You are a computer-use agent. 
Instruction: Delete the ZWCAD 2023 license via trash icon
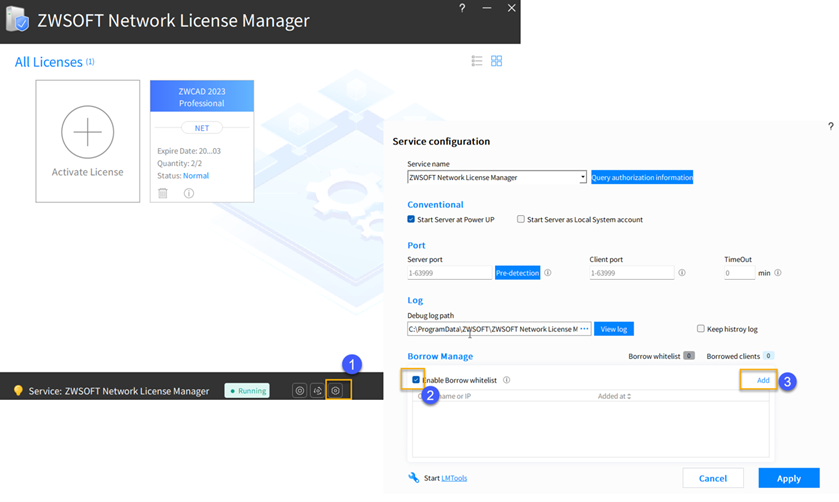164,193
